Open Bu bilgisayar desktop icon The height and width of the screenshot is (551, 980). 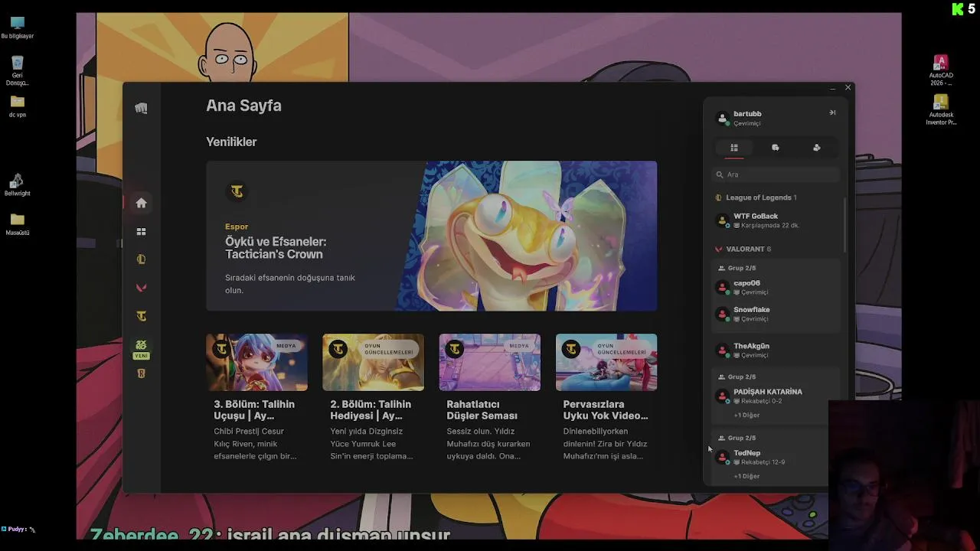point(17,28)
